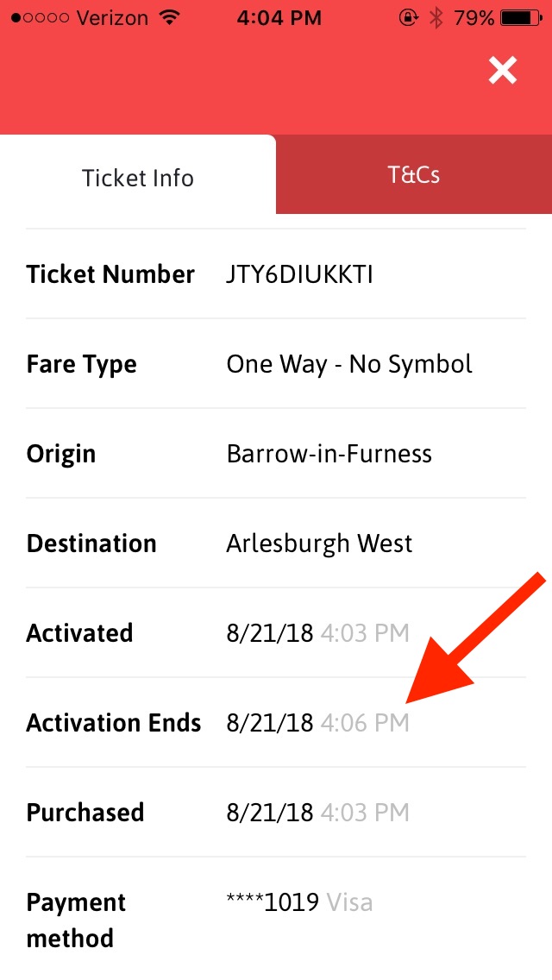Image resolution: width=552 pixels, height=980 pixels.
Task: Tap the battery indicator icon
Action: [521, 18]
